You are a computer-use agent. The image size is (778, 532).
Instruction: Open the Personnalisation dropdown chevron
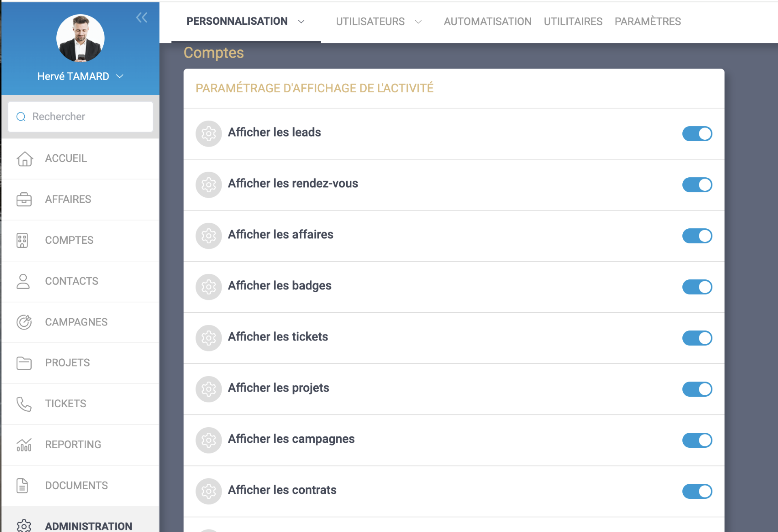click(x=301, y=21)
